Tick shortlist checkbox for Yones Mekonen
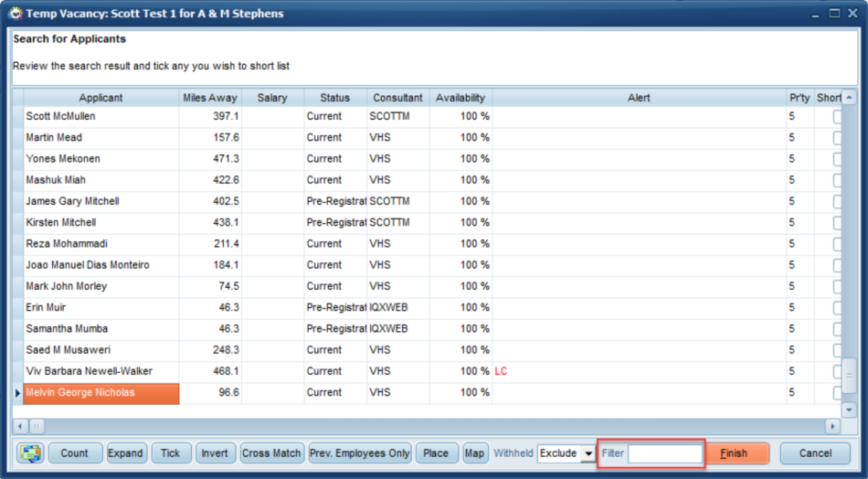The image size is (868, 479). (x=837, y=159)
